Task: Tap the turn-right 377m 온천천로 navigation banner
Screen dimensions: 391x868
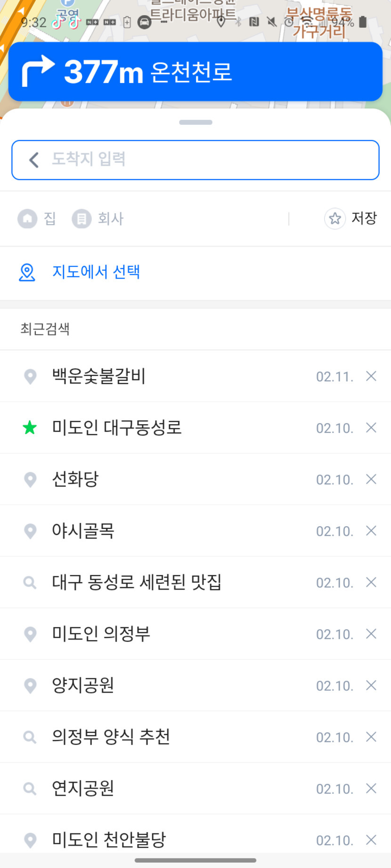Action: [x=195, y=72]
